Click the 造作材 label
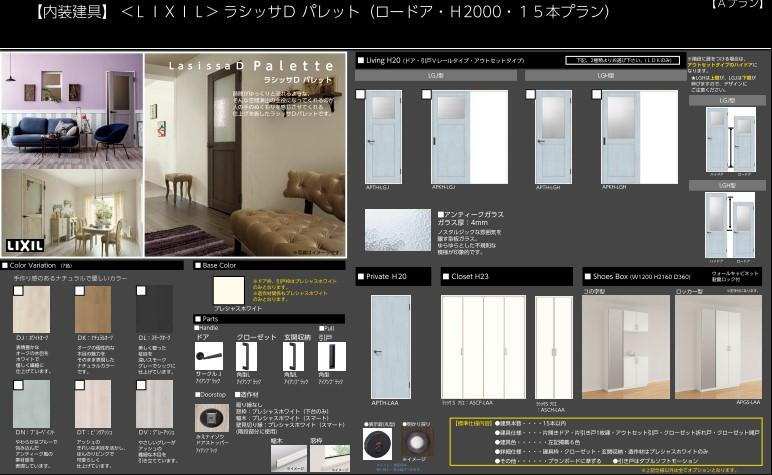 [249, 395]
